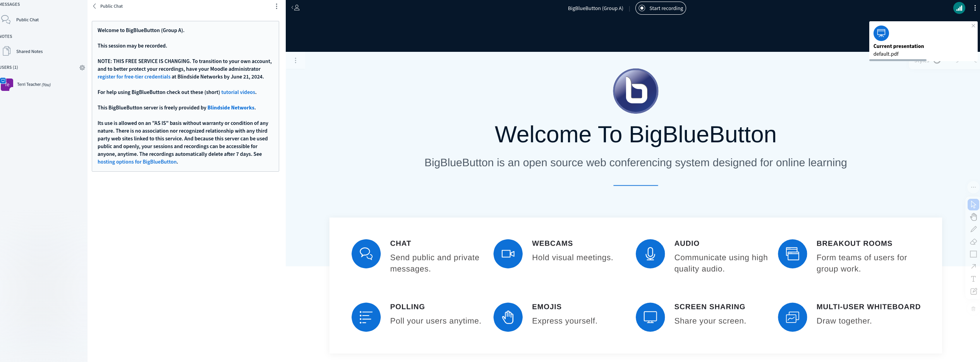The height and width of the screenshot is (362, 980).
Task: Select the whiteboard Hand pan tool
Action: point(973,217)
